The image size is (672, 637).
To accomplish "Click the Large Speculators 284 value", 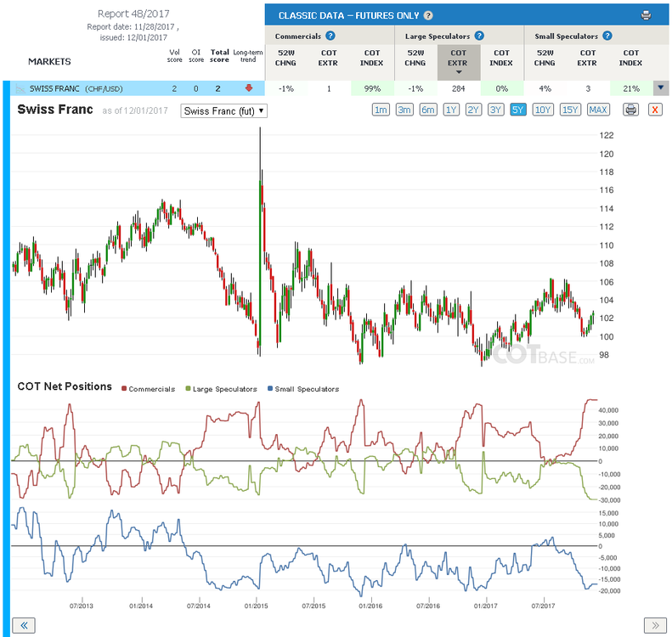I will click(x=458, y=88).
